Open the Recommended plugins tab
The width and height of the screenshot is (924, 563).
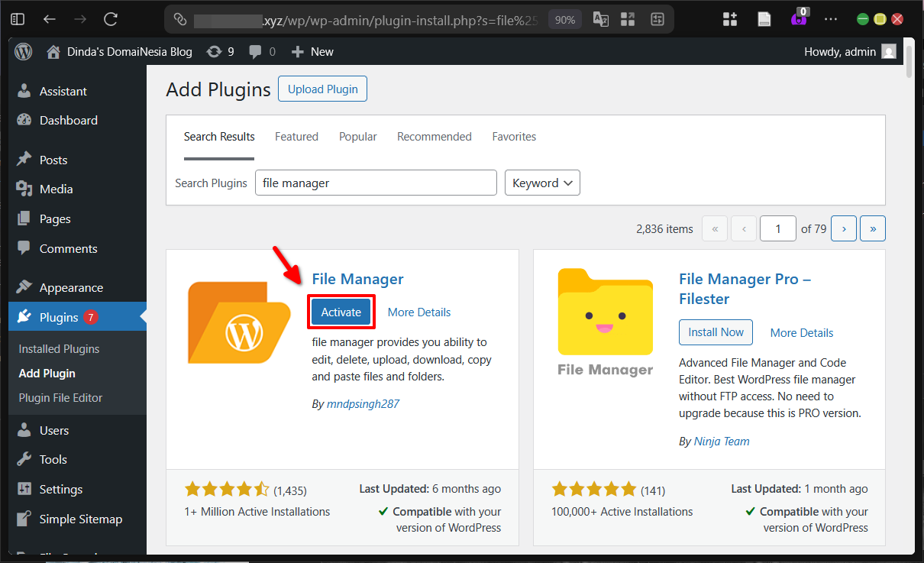[434, 136]
